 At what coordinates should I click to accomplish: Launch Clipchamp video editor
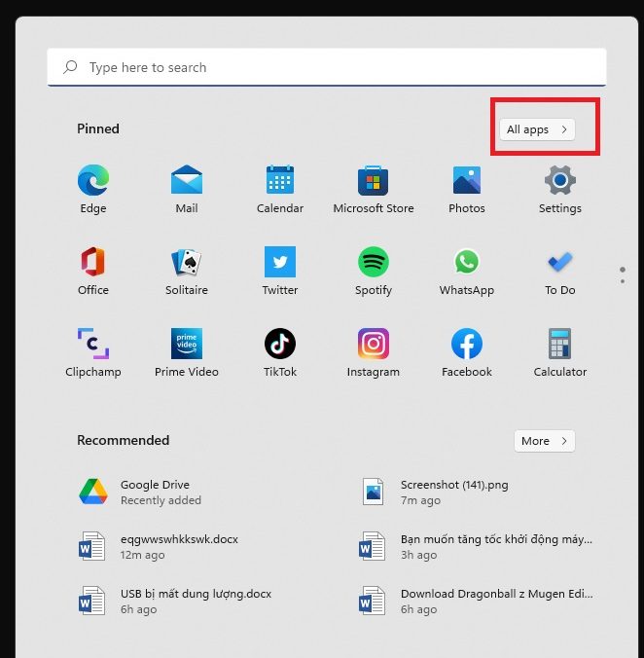(x=93, y=353)
